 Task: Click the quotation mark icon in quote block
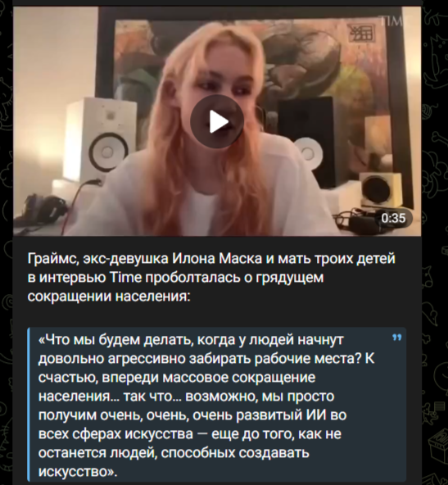coord(396,338)
